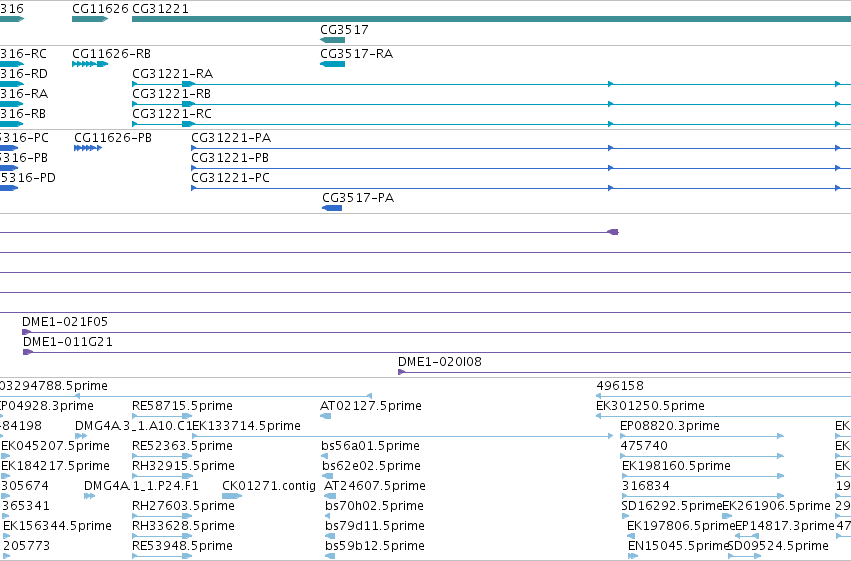Select EST SD09524.5prime
Screen dimensions: 851x561
point(778,545)
